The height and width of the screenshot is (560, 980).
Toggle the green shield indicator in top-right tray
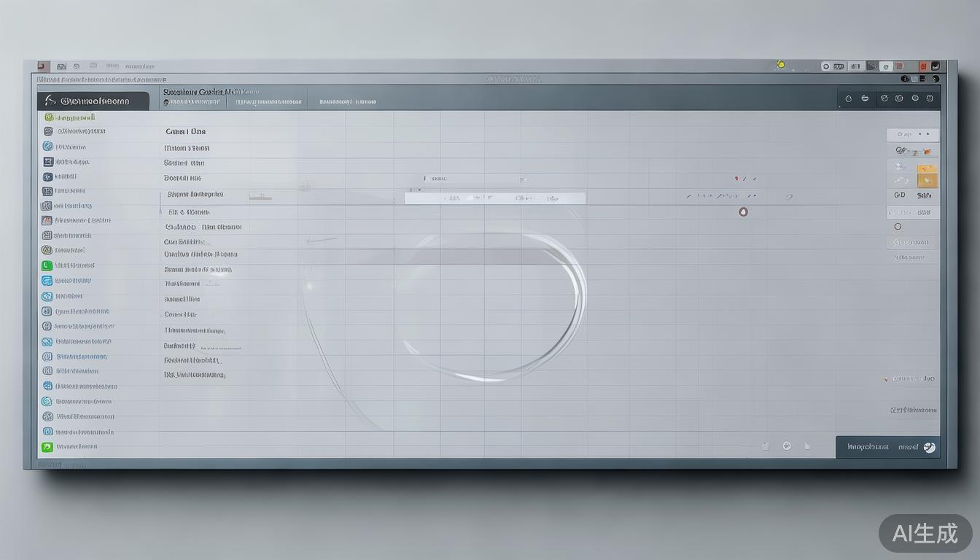point(885,66)
